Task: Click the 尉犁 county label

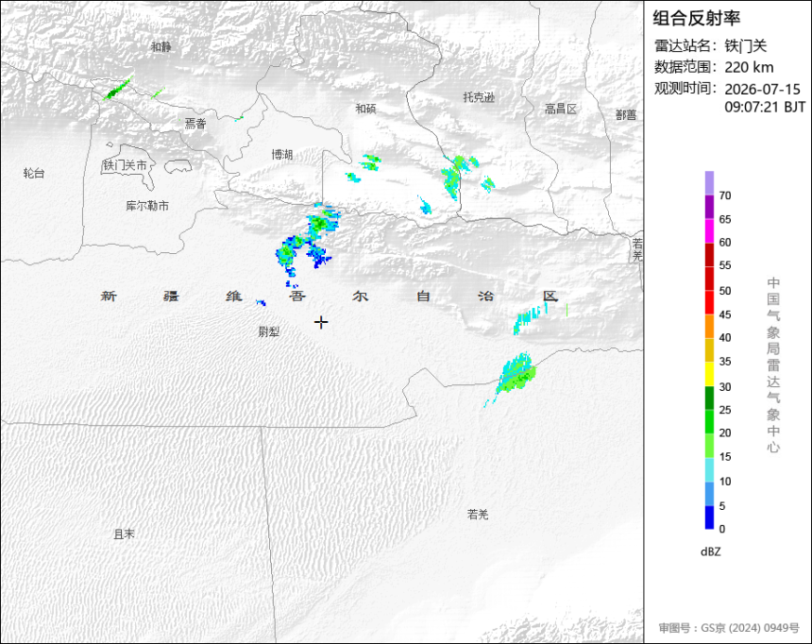Action: 269,331
